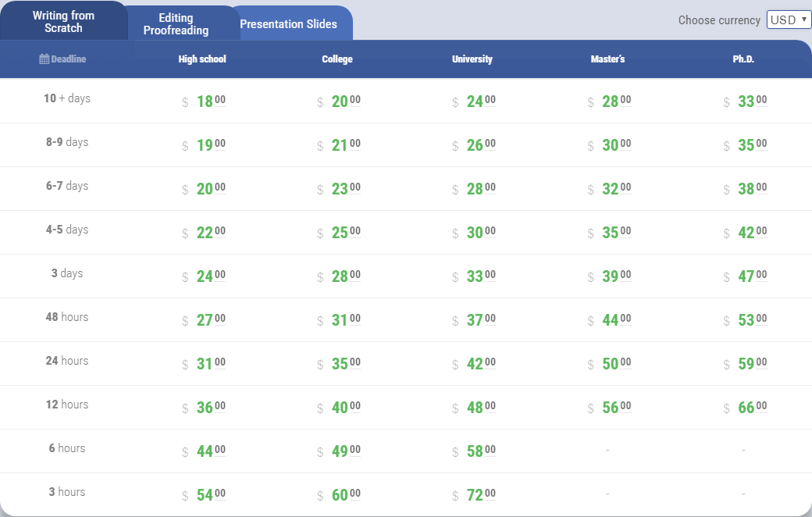Image resolution: width=812 pixels, height=517 pixels.
Task: Choose Ph.D. 4-5 days price $42.00
Action: [x=745, y=232]
